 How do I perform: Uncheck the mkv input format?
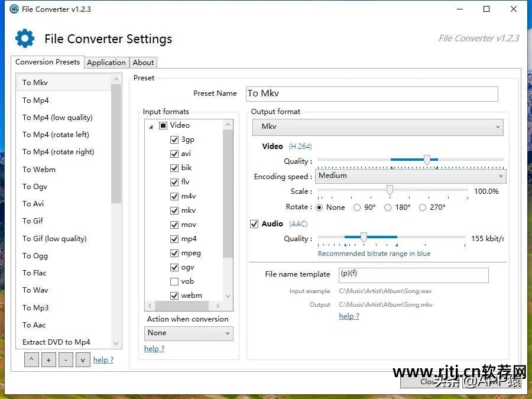coord(174,210)
